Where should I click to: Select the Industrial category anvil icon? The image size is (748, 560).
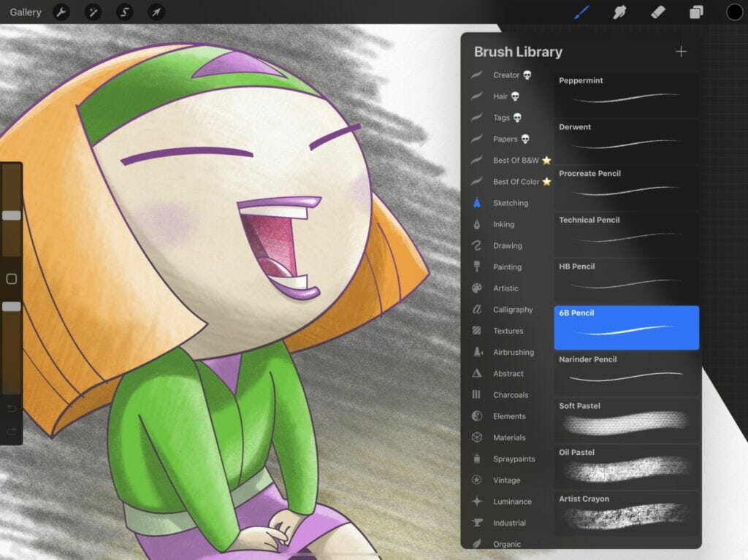tap(476, 523)
